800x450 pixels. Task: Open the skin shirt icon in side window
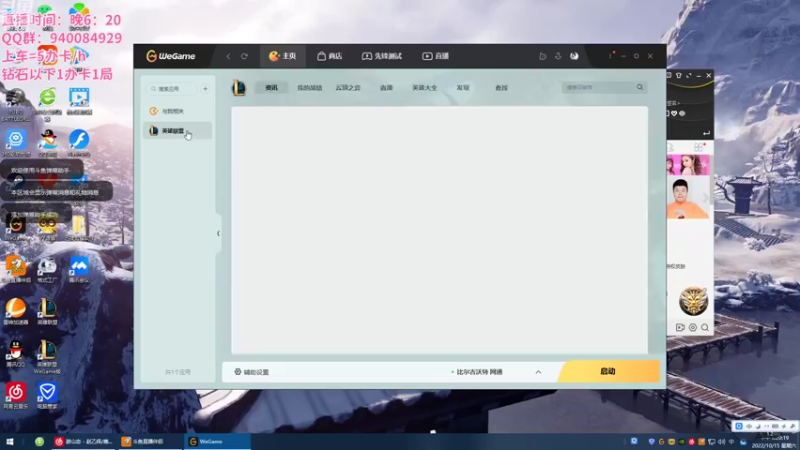[679, 76]
